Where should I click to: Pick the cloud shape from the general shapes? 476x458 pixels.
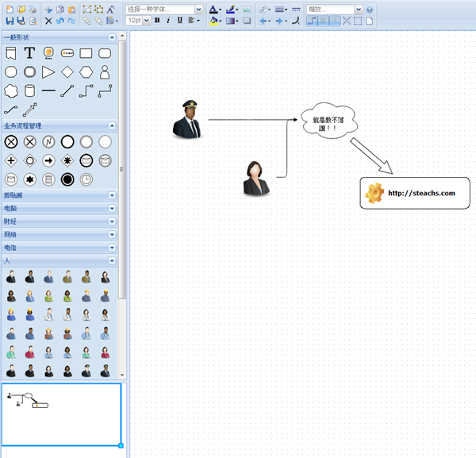coord(11,90)
